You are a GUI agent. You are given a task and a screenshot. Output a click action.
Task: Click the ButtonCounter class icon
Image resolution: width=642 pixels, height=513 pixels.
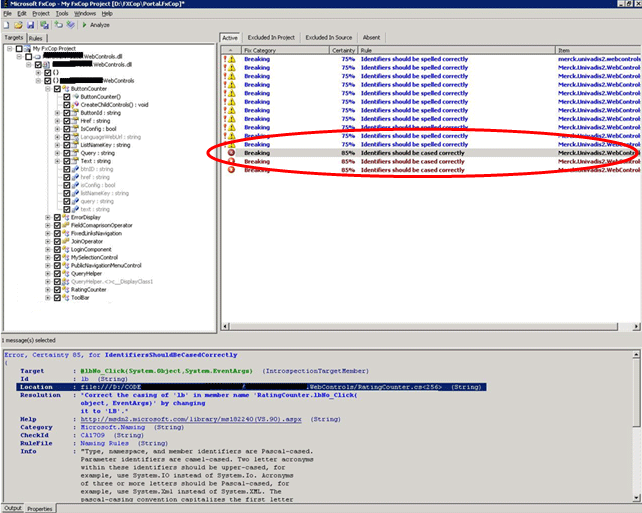click(x=66, y=89)
